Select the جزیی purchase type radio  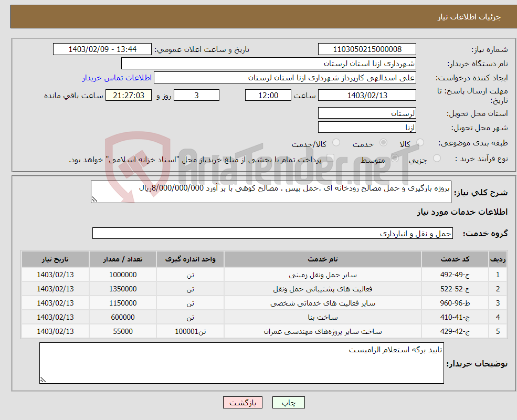click(x=437, y=158)
